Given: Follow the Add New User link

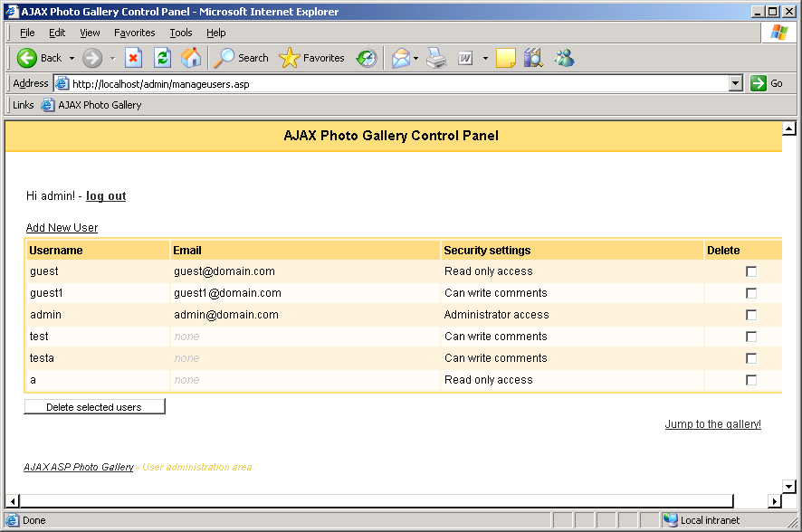Looking at the screenshot, I should tap(62, 228).
